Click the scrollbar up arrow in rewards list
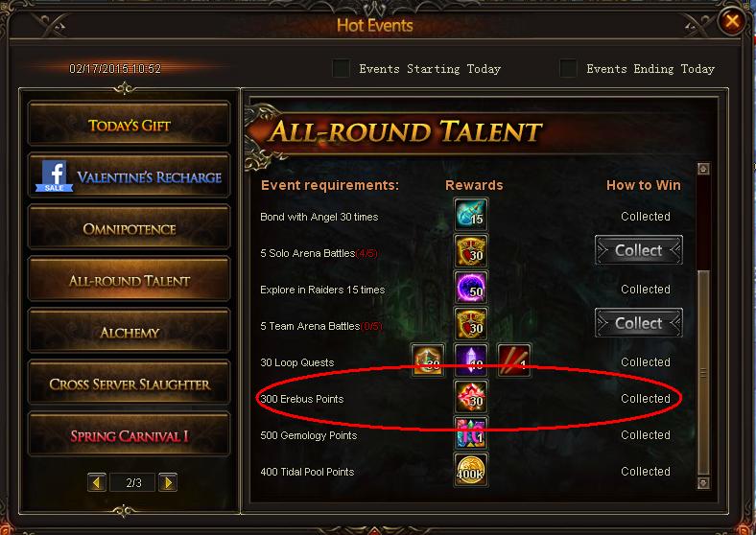The height and width of the screenshot is (535, 756). [703, 169]
